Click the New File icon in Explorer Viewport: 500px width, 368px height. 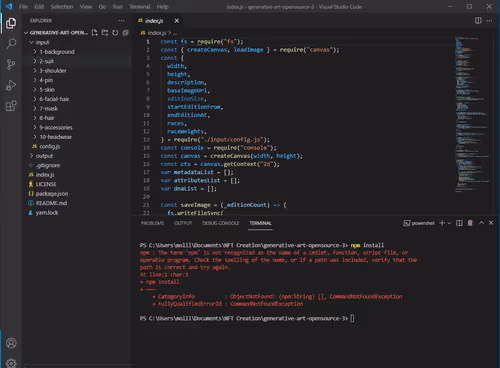pyautogui.click(x=95, y=33)
